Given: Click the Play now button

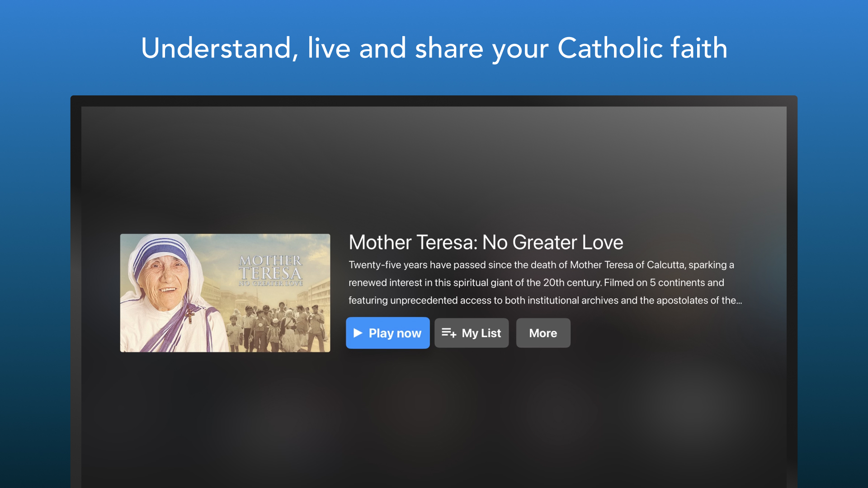Looking at the screenshot, I should 388,333.
